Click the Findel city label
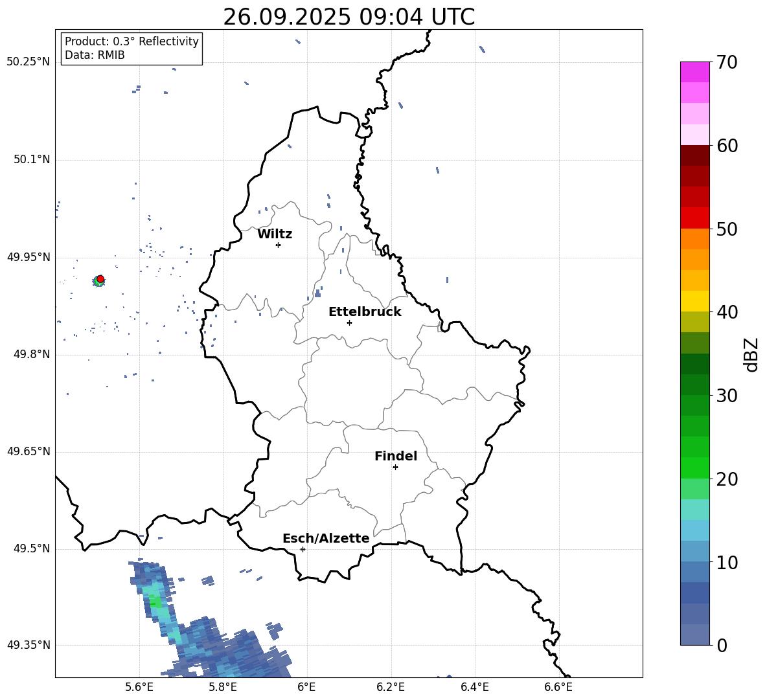The height and width of the screenshot is (700, 767). 396,456
